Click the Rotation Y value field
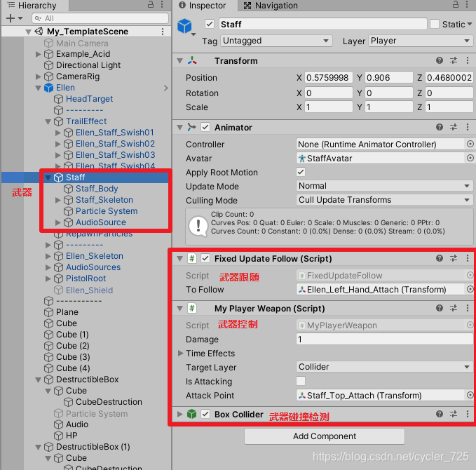 tap(388, 93)
